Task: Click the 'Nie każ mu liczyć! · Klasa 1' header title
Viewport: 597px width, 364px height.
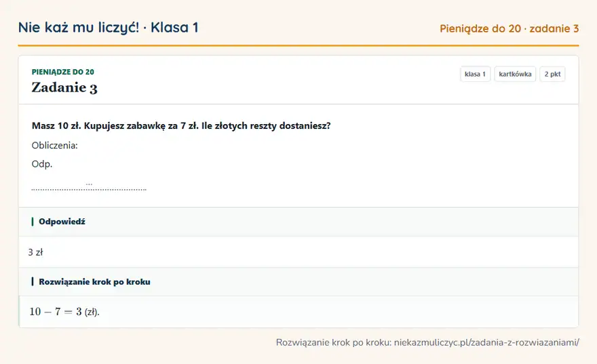Action: pyautogui.click(x=108, y=28)
